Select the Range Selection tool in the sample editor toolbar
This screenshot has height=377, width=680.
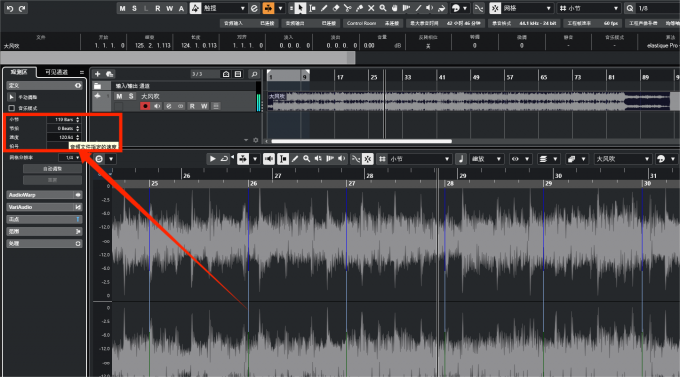tap(283, 159)
